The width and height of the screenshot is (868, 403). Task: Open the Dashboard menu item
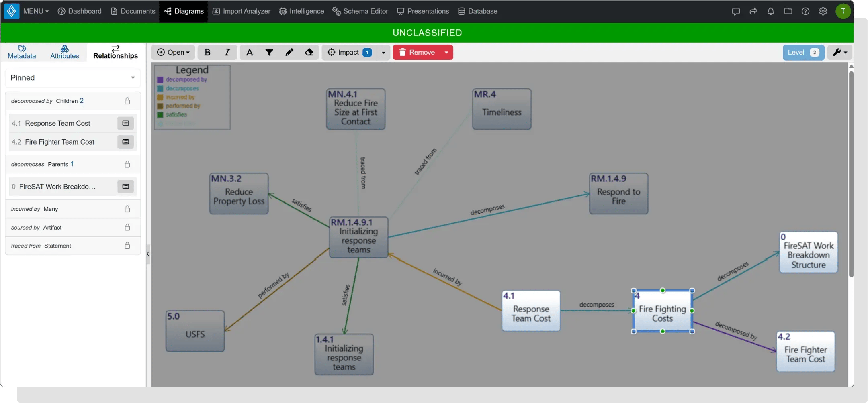click(x=80, y=11)
